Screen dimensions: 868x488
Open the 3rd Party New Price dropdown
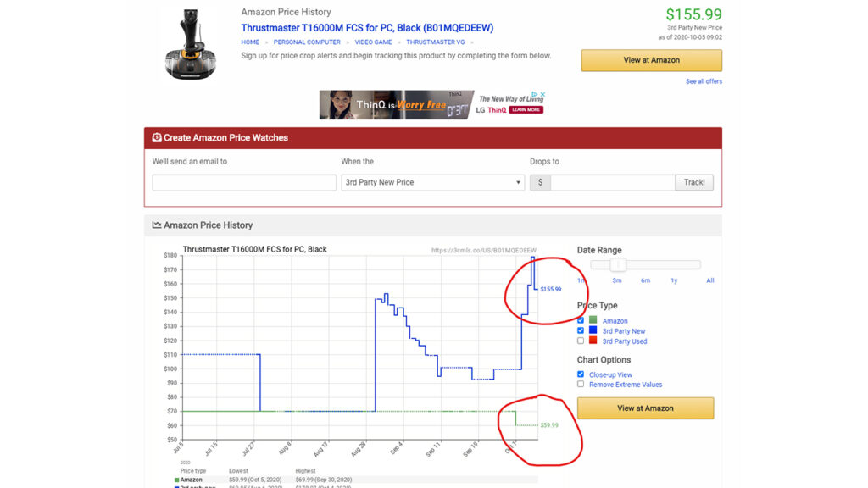pyautogui.click(x=432, y=182)
